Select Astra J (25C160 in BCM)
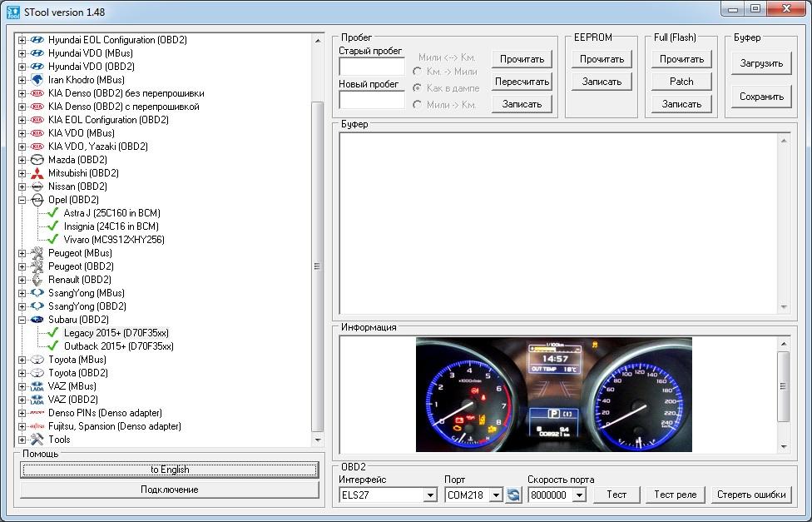The image size is (812, 522). coord(111,213)
